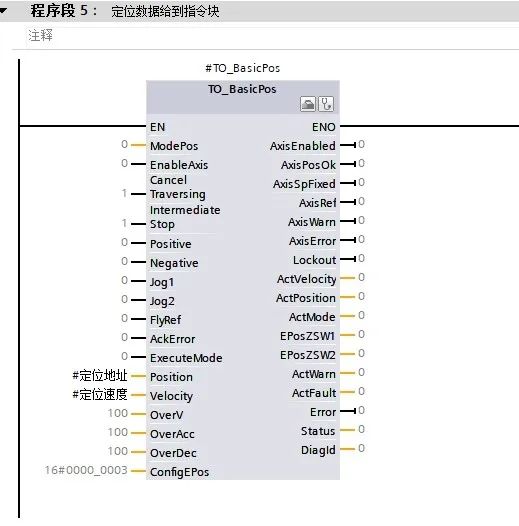The width and height of the screenshot is (519, 526).
Task: Select the ModePos input value 0
Action: (124, 144)
